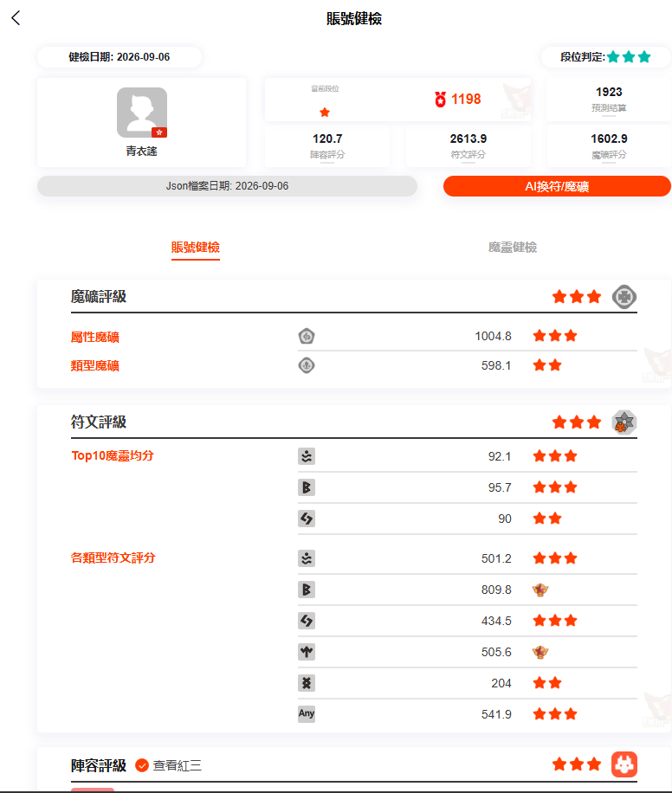Click the crossed rune icon scoring 204
Image resolution: width=672 pixels, height=793 pixels.
point(307,683)
